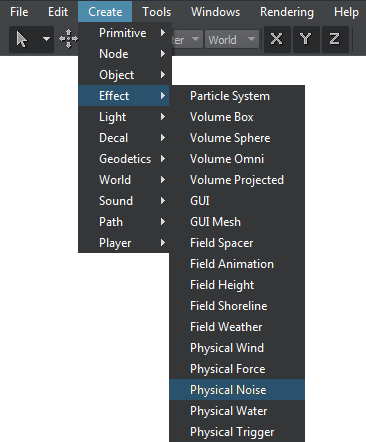
Task: Open the selector tool dropdown arrow
Action: click(46, 39)
